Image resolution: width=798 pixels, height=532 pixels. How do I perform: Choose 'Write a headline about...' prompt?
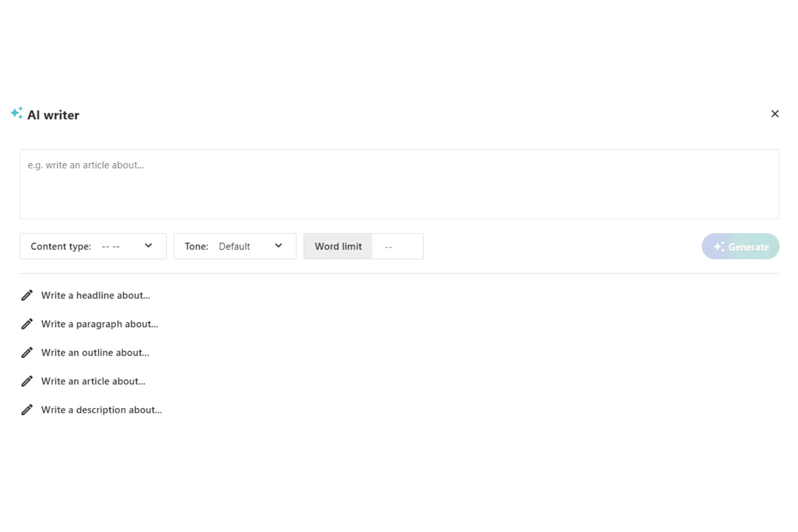96,295
